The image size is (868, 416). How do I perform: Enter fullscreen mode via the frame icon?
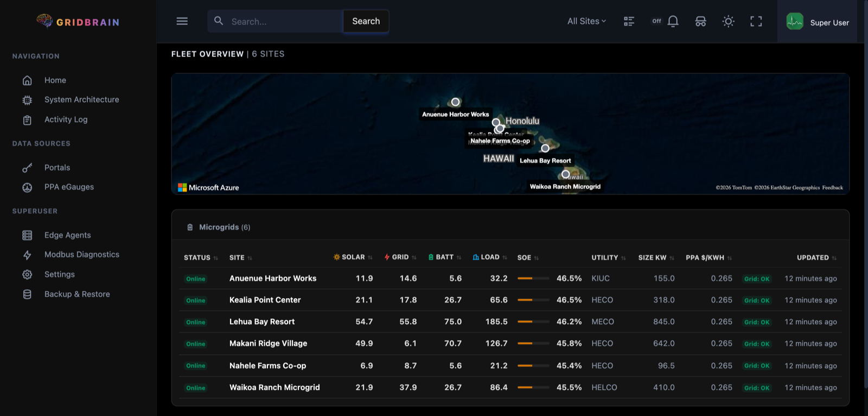[756, 21]
